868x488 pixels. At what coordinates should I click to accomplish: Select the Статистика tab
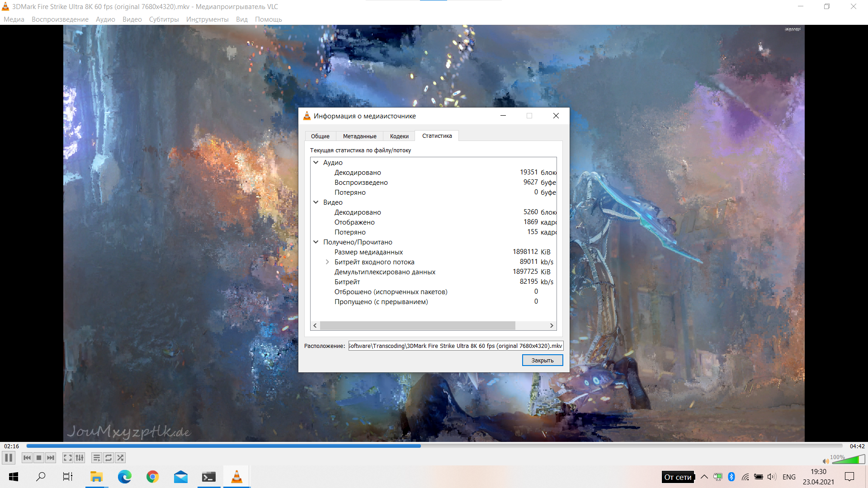pyautogui.click(x=437, y=136)
